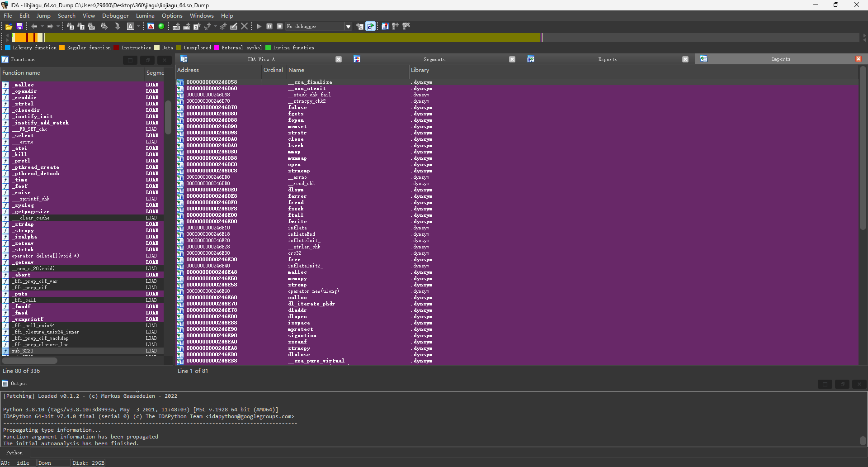868x467 pixels.
Task: Open the debugger selection dropdown
Action: click(348, 27)
